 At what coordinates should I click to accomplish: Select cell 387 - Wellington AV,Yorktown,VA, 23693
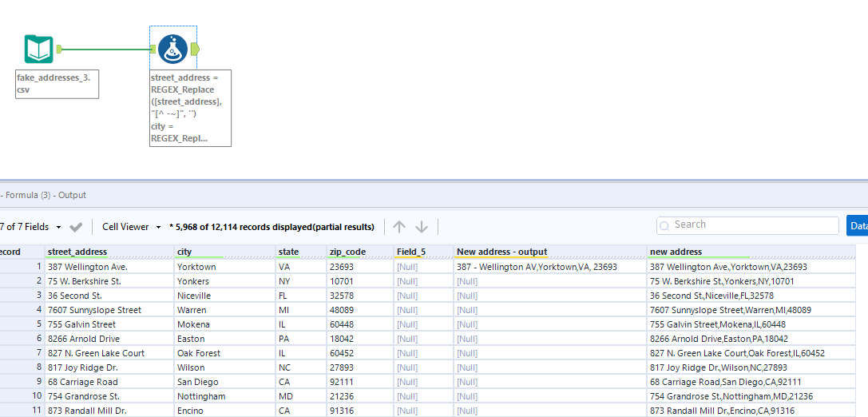click(x=549, y=267)
